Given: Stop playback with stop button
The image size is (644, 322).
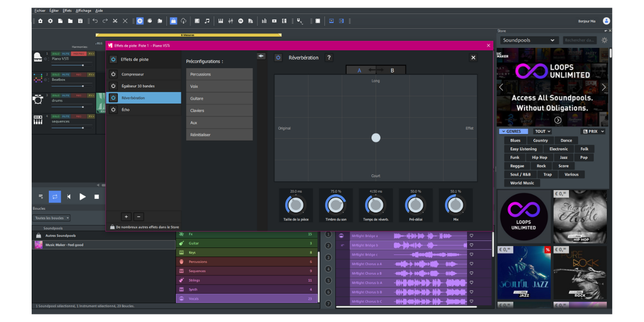Looking at the screenshot, I should coord(97,196).
